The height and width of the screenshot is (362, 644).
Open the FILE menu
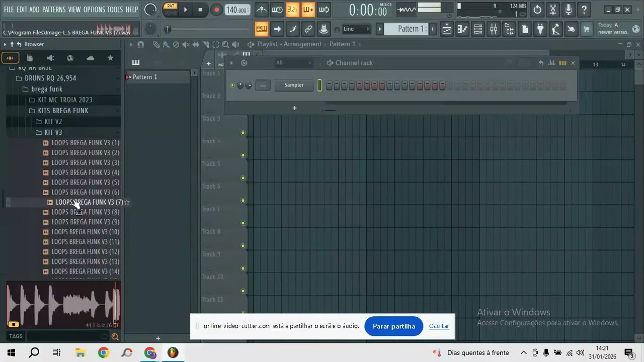pyautogui.click(x=9, y=10)
